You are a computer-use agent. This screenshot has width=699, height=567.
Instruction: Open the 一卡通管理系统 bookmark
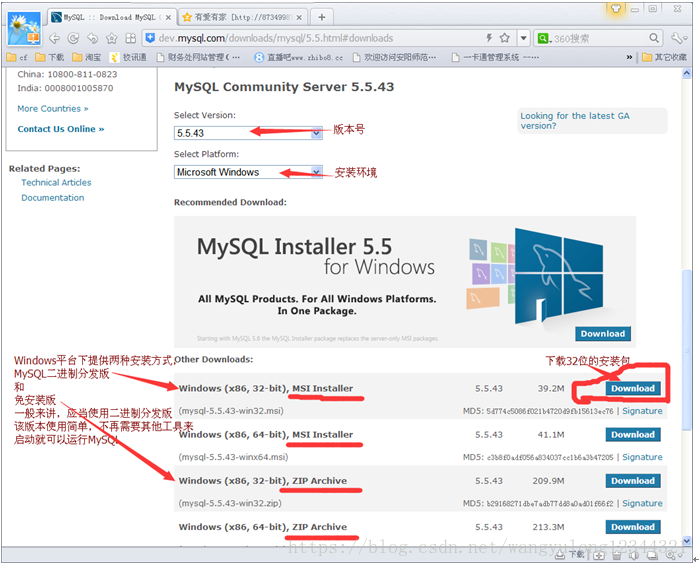point(495,57)
